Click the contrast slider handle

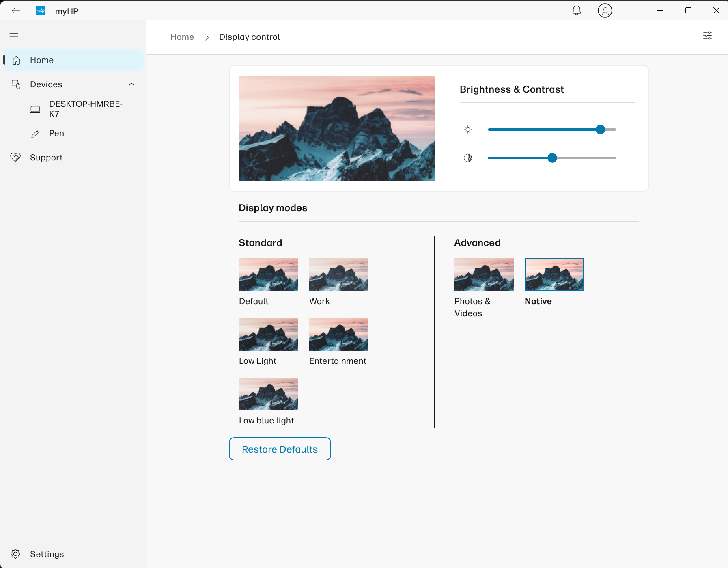pyautogui.click(x=552, y=158)
